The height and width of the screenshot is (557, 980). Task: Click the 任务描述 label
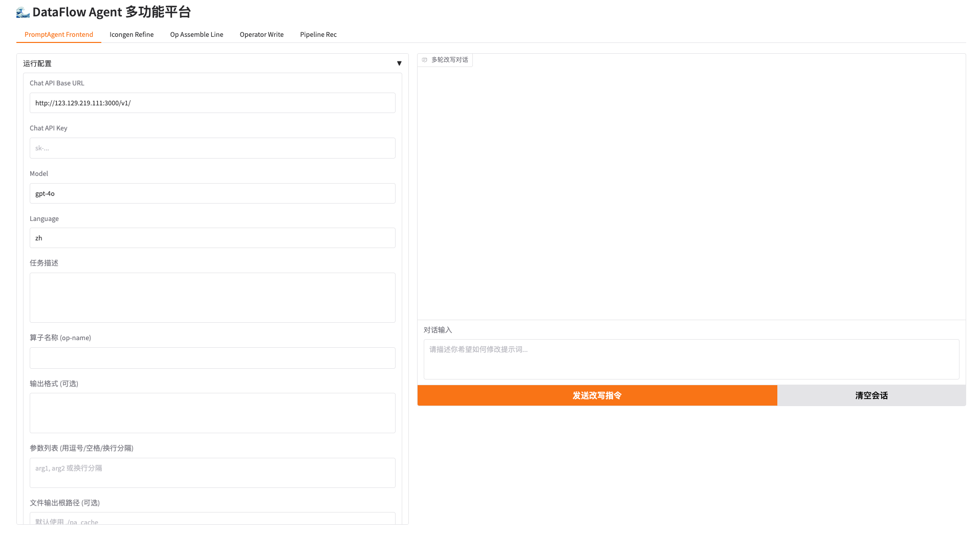(44, 263)
